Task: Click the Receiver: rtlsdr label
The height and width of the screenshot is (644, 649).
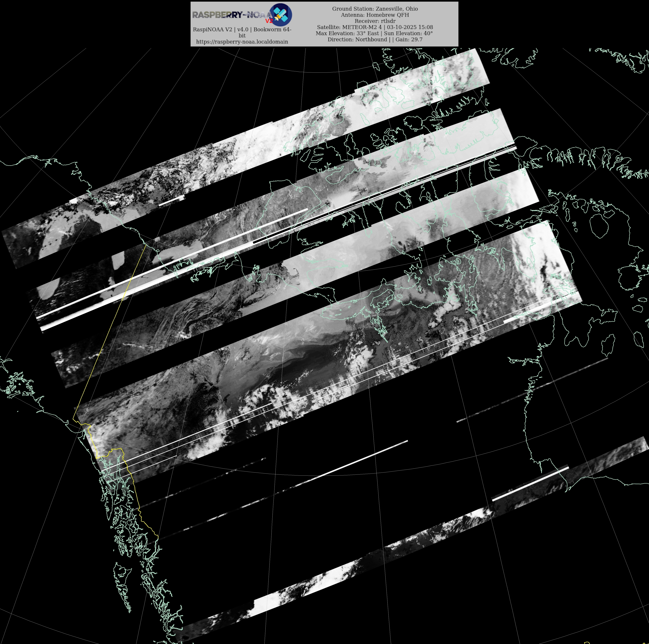Action: [x=375, y=21]
